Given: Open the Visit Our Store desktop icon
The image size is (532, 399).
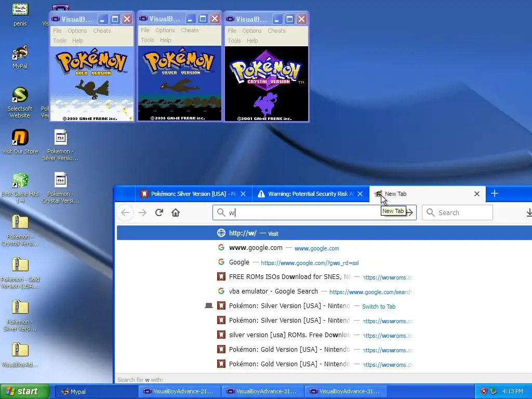Looking at the screenshot, I should [x=20, y=142].
